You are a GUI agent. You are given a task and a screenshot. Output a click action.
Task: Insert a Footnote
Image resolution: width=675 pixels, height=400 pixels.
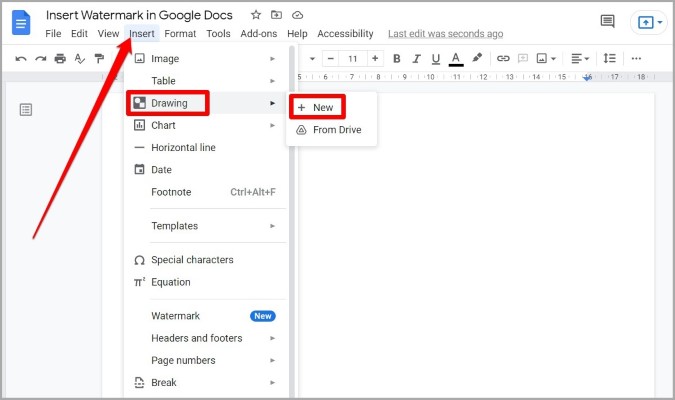point(206,192)
